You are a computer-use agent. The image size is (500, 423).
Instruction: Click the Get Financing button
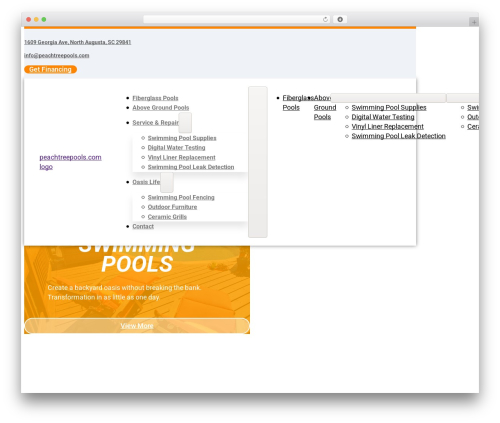pos(50,69)
